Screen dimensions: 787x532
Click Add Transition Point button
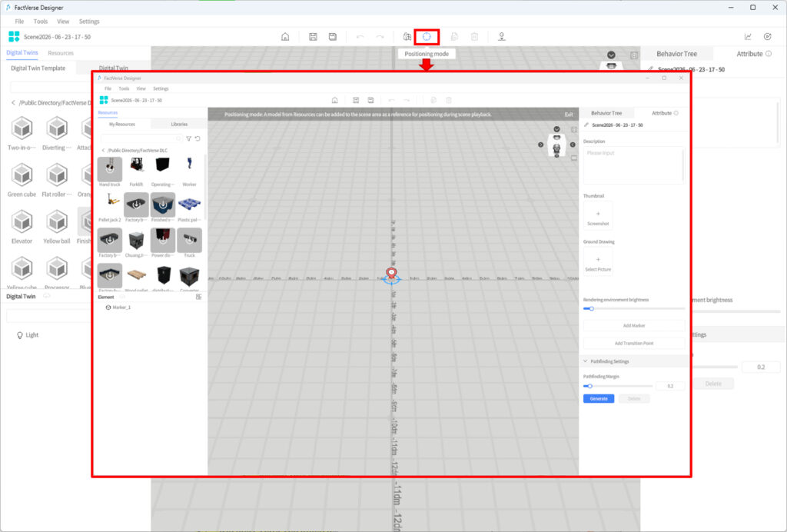point(634,344)
